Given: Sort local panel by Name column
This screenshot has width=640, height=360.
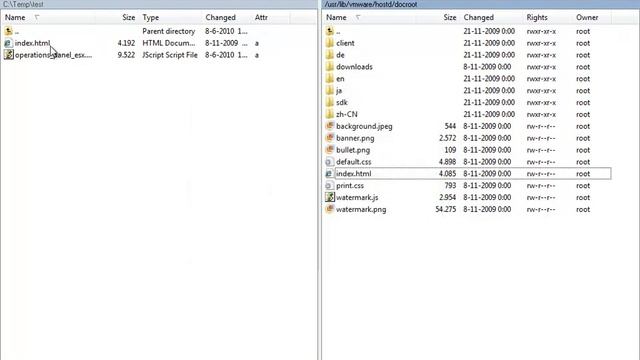Looking at the screenshot, I should pos(15,18).
